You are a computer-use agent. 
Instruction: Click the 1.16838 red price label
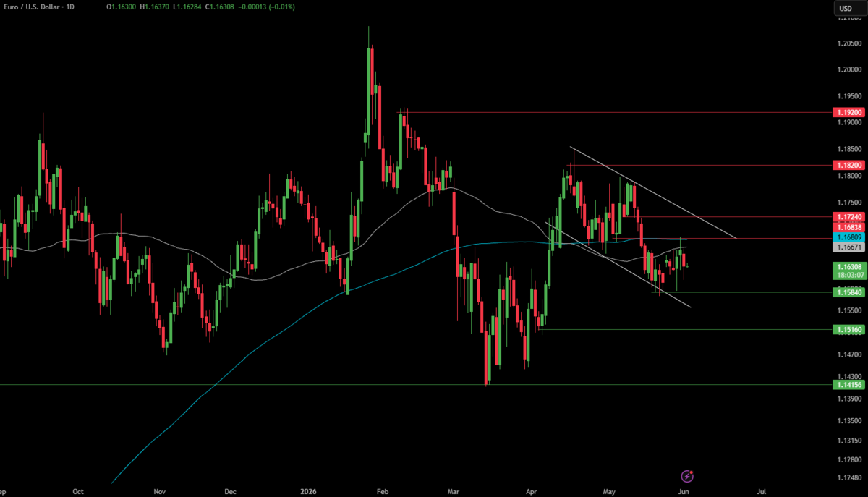point(848,227)
